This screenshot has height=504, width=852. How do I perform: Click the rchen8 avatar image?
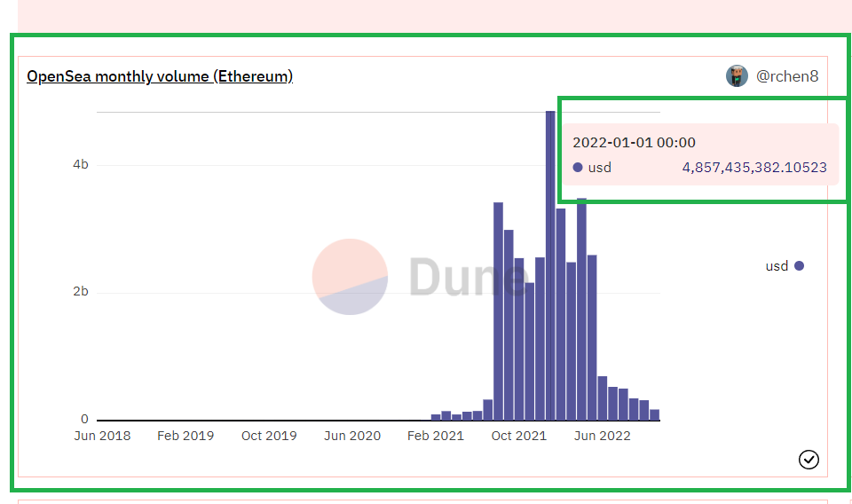[x=737, y=76]
